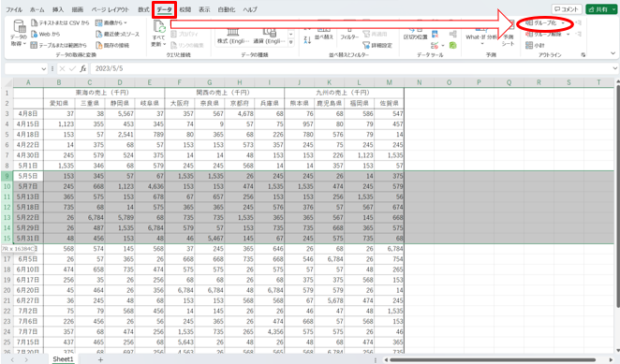620x364 pixels.
Task: Click リンクの編集 in Queries group
Action: coord(187,45)
